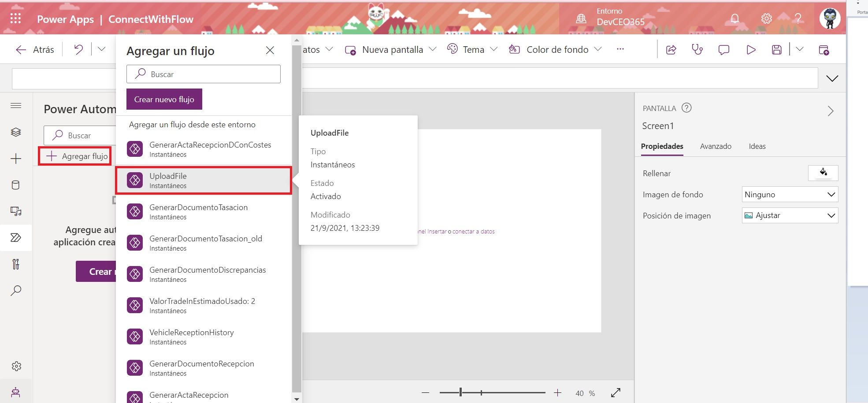The height and width of the screenshot is (403, 868).
Task: Open the help question mark
Action: tap(798, 19)
